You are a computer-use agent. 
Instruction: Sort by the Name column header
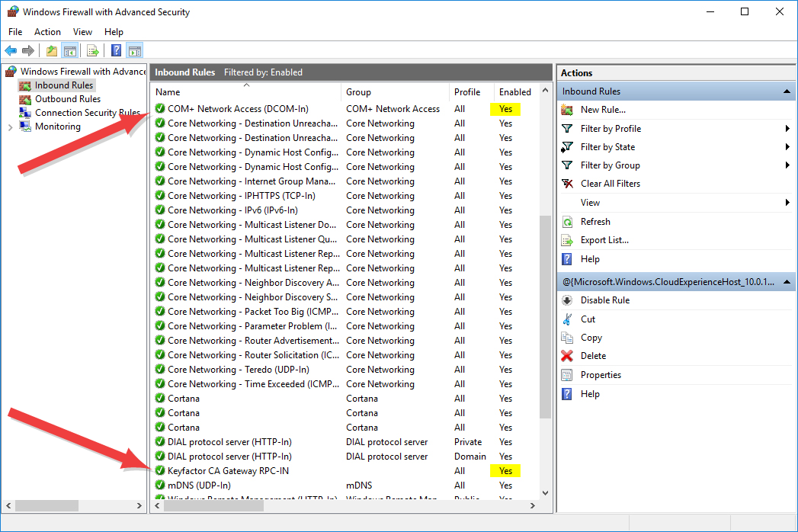[246, 91]
